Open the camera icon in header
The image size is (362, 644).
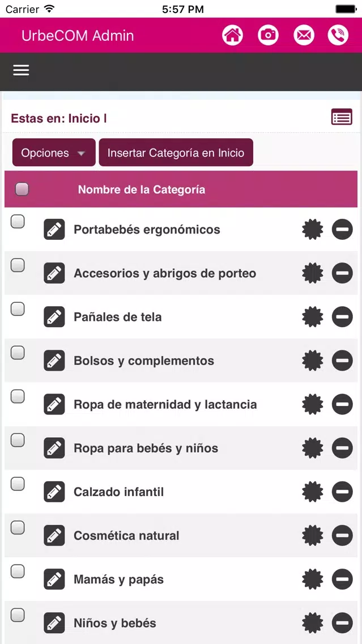point(268,35)
